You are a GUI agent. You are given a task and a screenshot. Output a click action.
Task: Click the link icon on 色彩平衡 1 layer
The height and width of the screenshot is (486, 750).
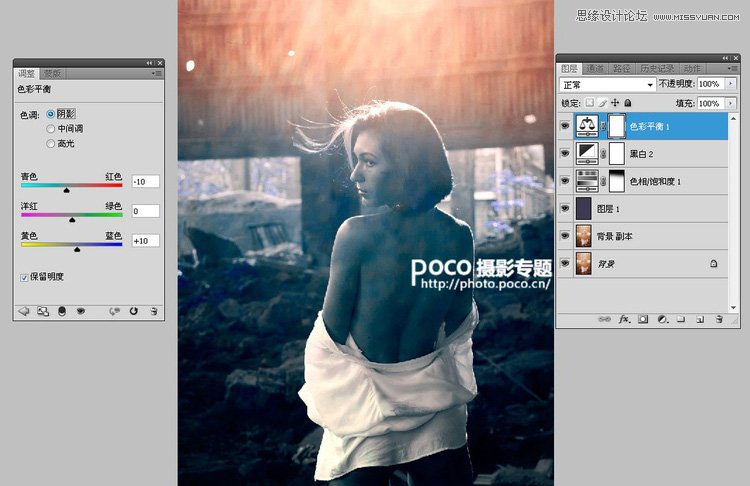point(603,127)
